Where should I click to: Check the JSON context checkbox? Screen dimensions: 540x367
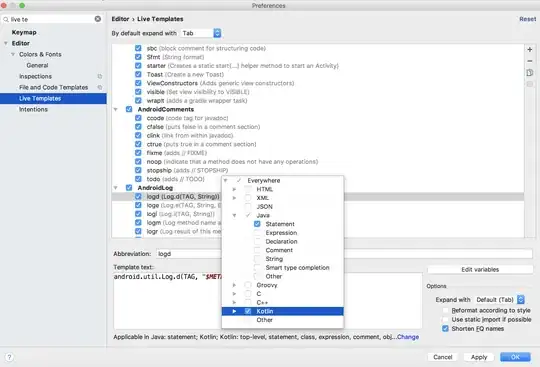coord(248,207)
